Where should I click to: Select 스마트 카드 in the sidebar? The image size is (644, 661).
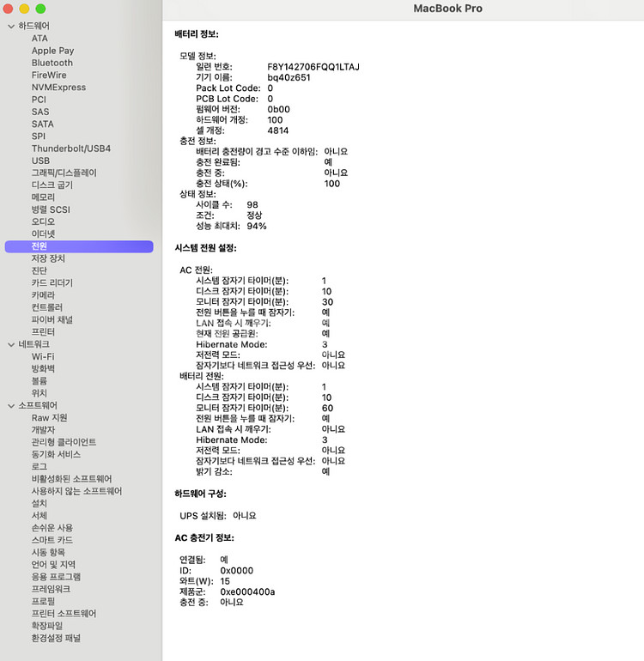pos(52,540)
